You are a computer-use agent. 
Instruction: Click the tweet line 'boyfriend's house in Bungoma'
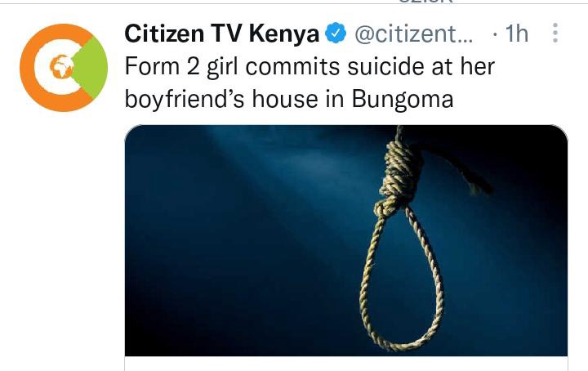(289, 99)
